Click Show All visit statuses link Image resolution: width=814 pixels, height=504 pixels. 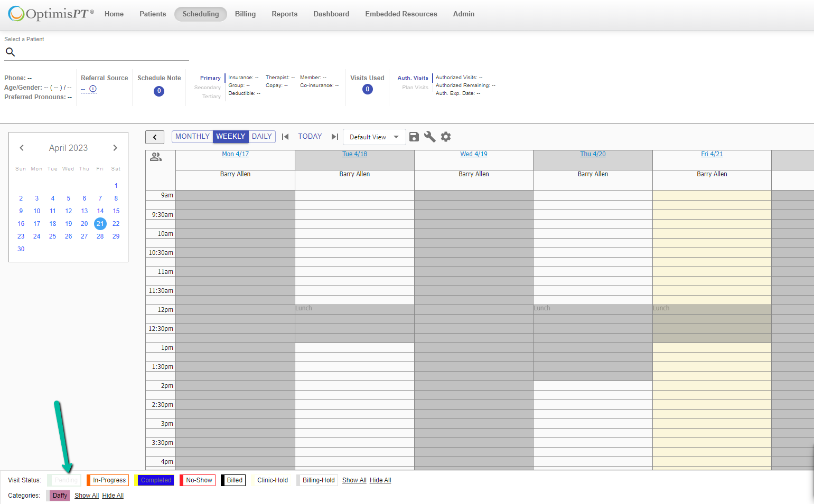(354, 480)
